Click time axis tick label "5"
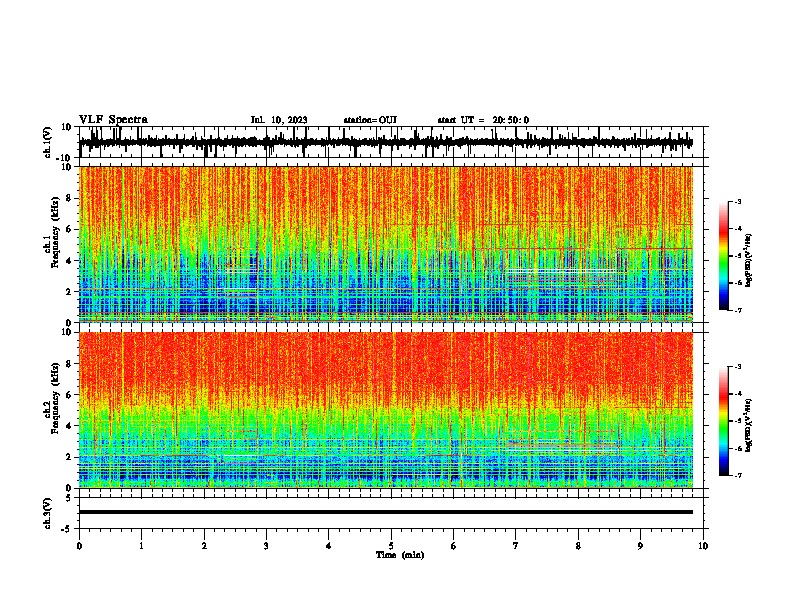The height and width of the screenshot is (612, 792). pyautogui.click(x=391, y=546)
